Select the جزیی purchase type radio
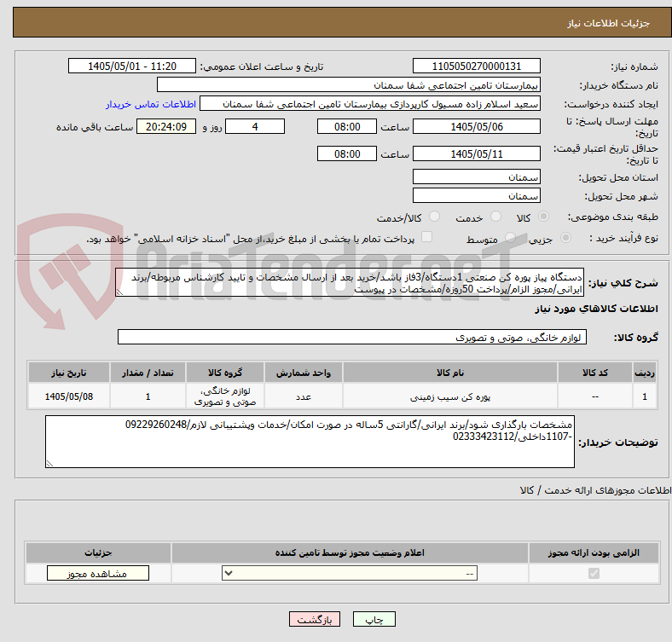 (565, 237)
